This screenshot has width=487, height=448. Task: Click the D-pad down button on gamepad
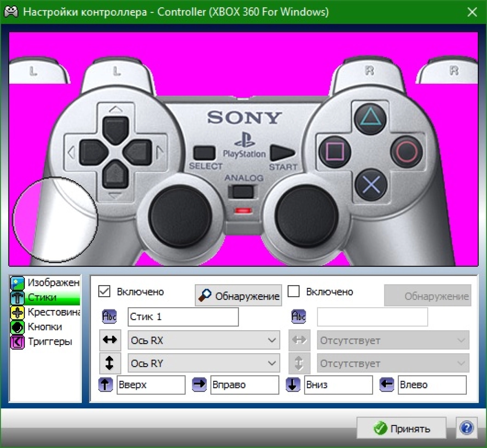point(115,175)
